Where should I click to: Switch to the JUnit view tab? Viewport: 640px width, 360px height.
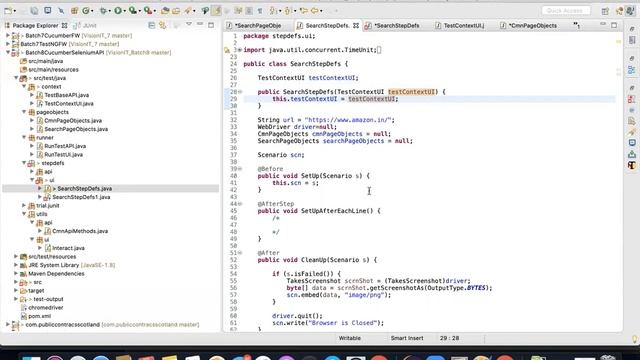pos(85,25)
